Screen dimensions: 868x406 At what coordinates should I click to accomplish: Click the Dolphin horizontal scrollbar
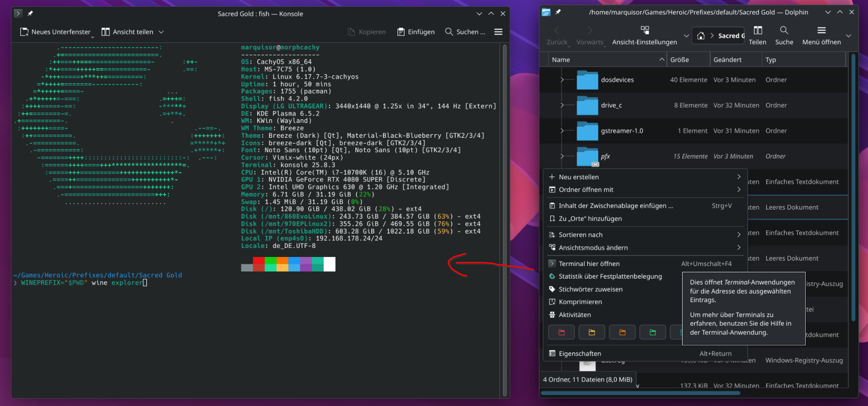(x=640, y=393)
